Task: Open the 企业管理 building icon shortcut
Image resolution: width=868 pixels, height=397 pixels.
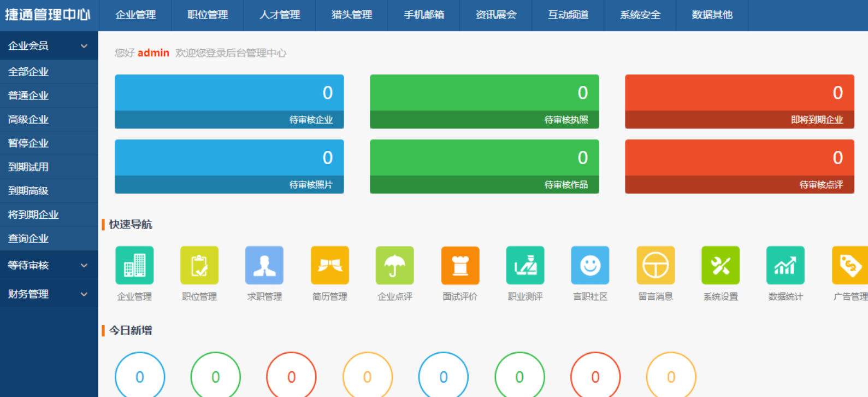Action: tap(134, 266)
